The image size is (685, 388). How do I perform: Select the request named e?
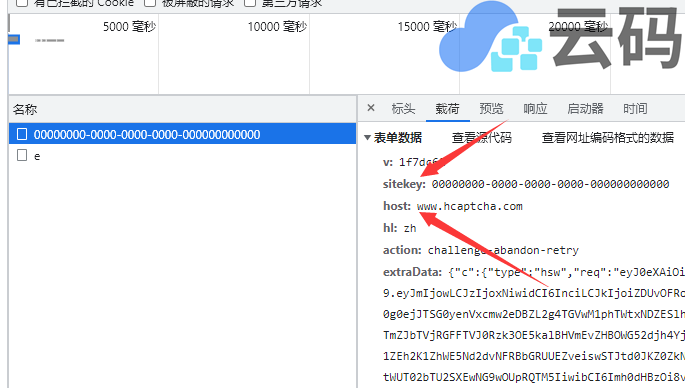pos(183,156)
